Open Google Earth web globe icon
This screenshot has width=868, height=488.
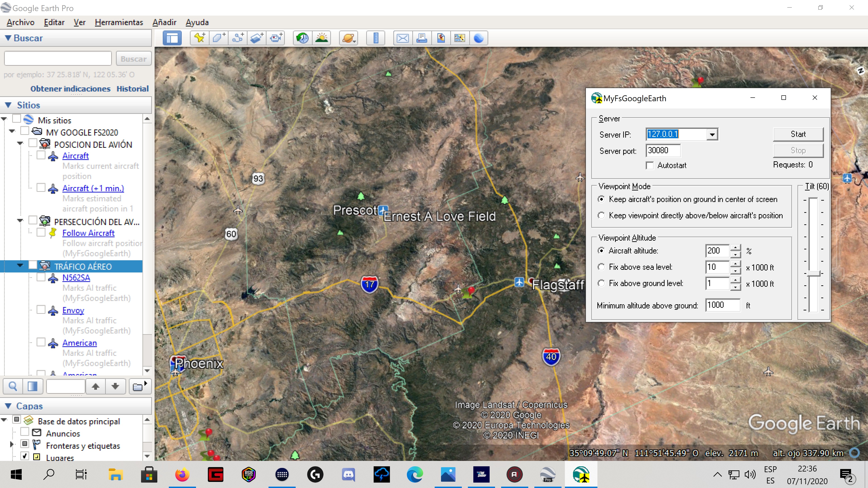tap(479, 38)
